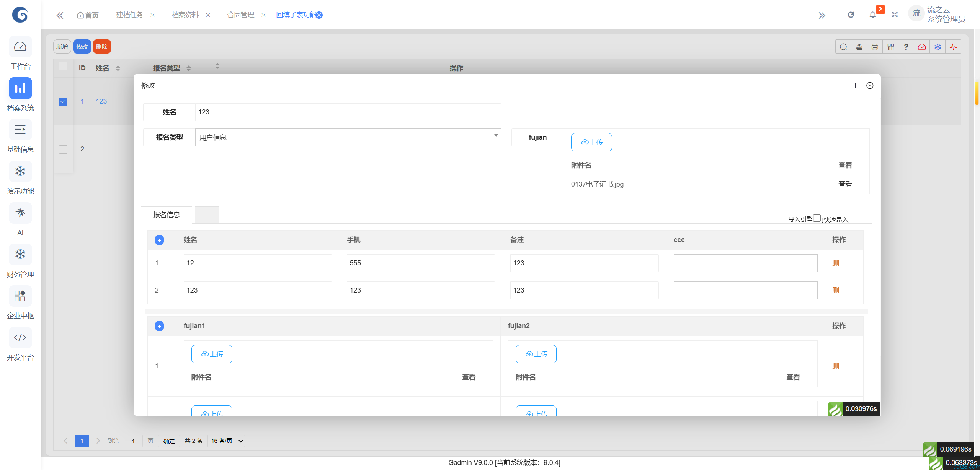Click the refresh icon in the top bar

(851, 15)
